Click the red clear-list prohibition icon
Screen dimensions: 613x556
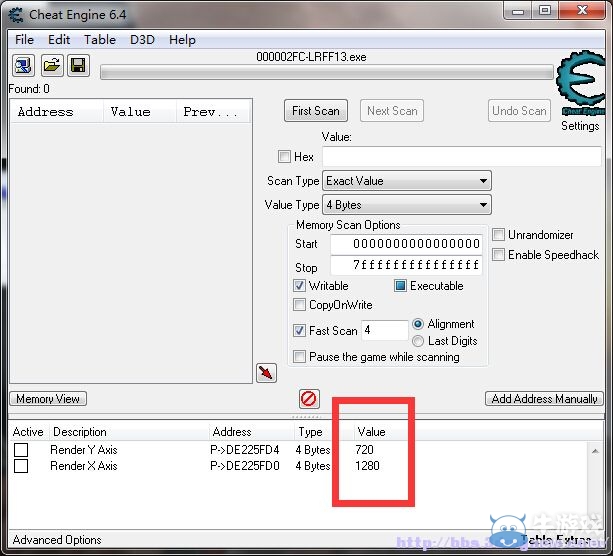[309, 399]
